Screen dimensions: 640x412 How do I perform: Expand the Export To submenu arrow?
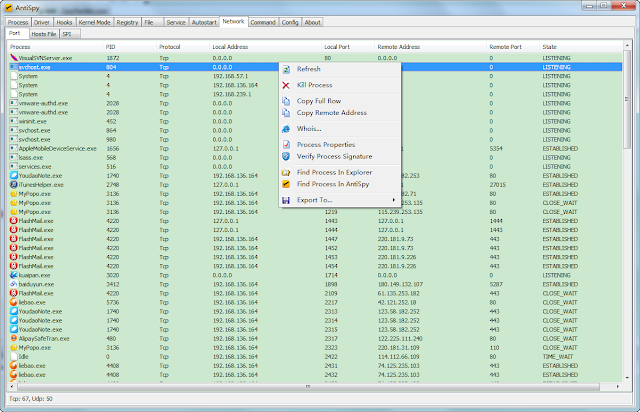click(393, 200)
